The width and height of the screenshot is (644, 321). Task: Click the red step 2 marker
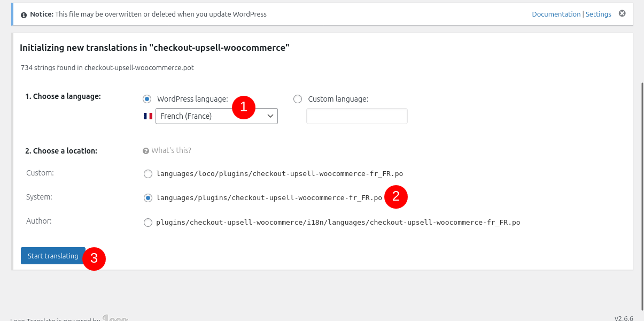pyautogui.click(x=395, y=196)
